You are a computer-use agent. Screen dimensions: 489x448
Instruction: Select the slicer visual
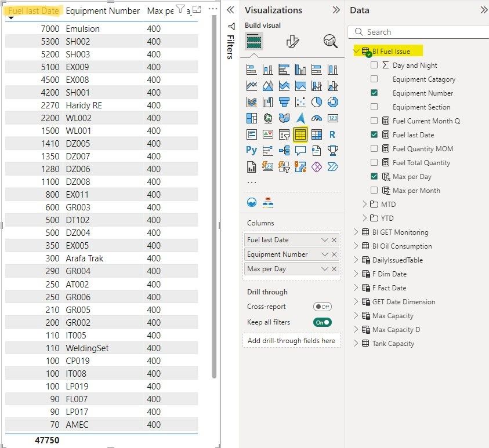pyautogui.click(x=284, y=134)
